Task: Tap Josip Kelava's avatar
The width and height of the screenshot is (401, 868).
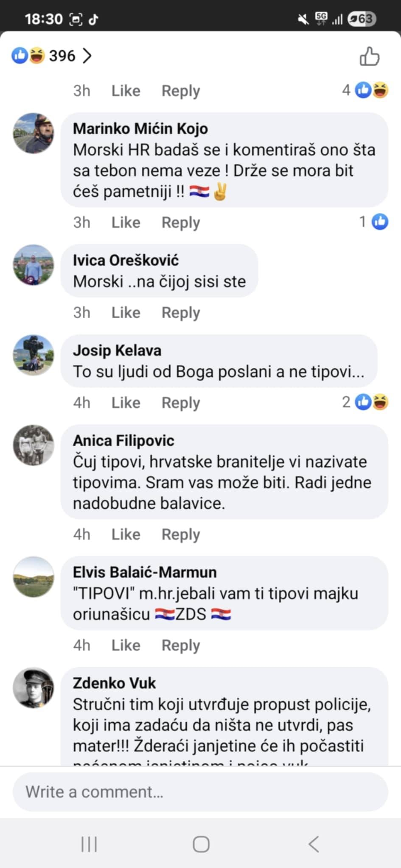Action: [34, 355]
